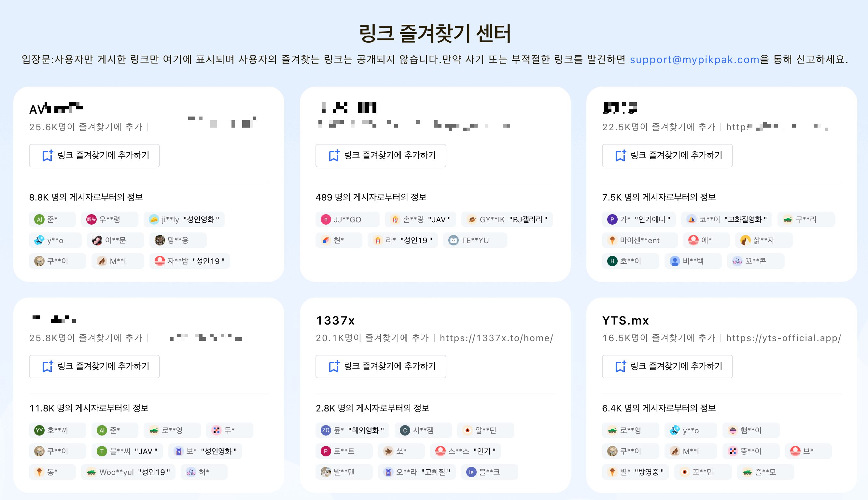This screenshot has width=868, height=500.
Task: Click the green H avatar beside 호**이
Action: click(612, 261)
